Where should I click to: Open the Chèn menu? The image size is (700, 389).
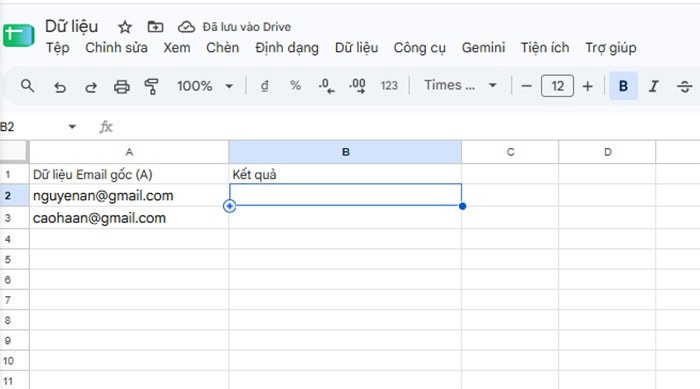pyautogui.click(x=222, y=48)
